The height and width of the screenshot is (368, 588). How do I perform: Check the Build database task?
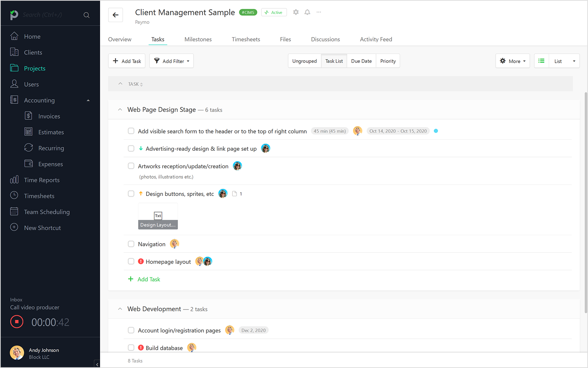(x=131, y=348)
